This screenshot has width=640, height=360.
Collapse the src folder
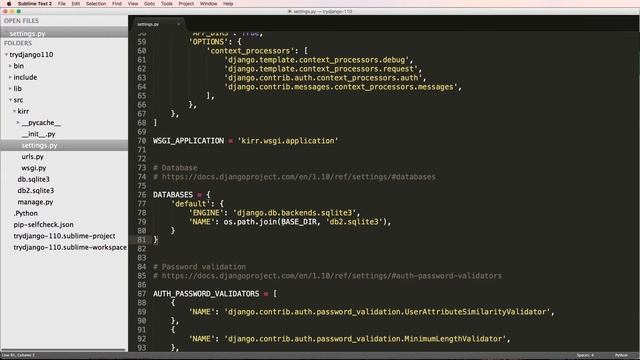coord(10,100)
